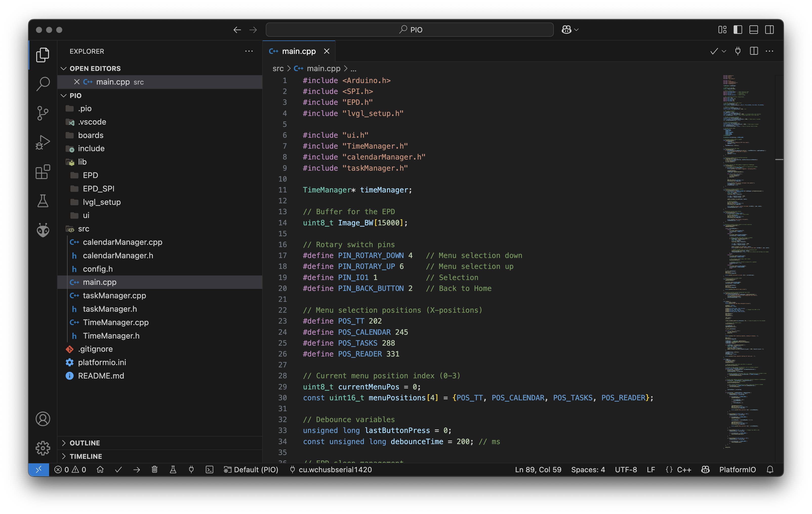Expand the OUTLINE section
812x514 pixels.
click(85, 443)
